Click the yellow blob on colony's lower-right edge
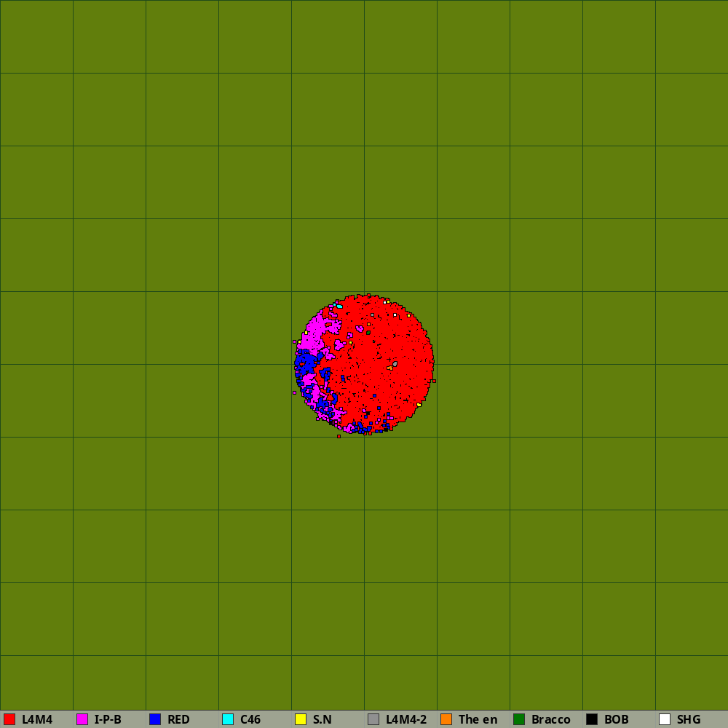Screen dimensions: 728x728 coord(419,405)
